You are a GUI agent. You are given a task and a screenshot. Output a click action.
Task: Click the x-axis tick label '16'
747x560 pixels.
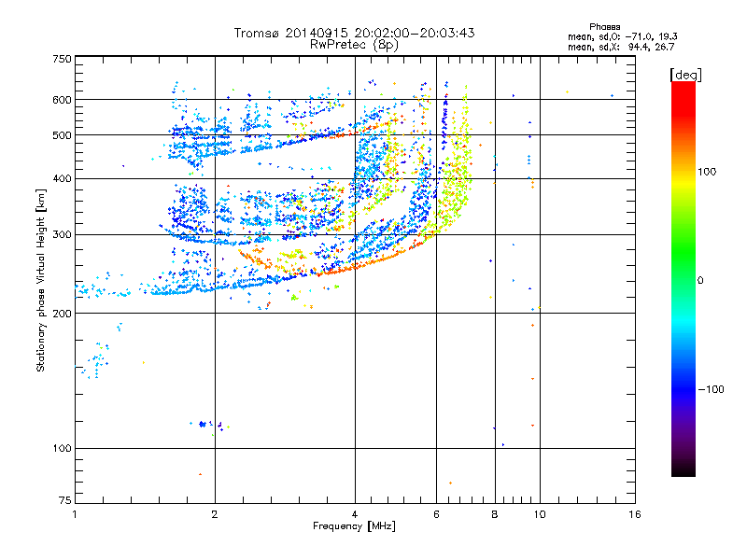[x=635, y=514]
